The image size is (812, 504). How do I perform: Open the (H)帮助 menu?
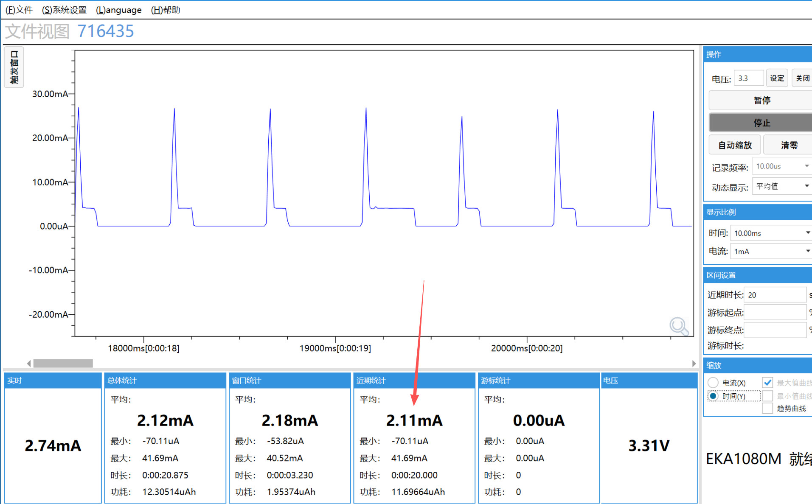click(166, 10)
